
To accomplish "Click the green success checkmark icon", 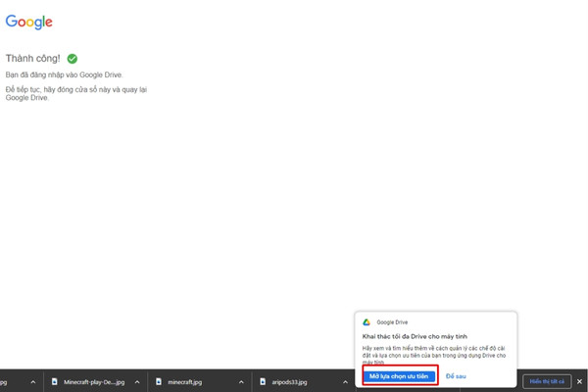I will [x=72, y=59].
